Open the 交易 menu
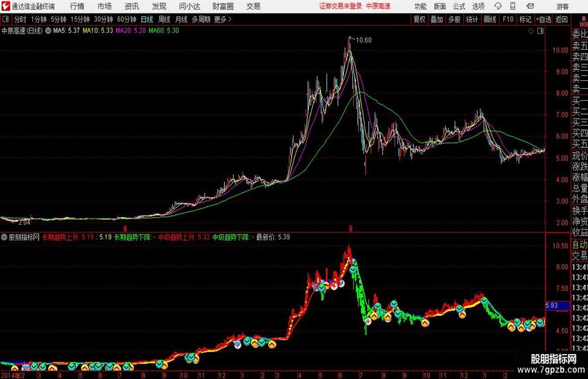The height and width of the screenshot is (379, 588). 253,6
